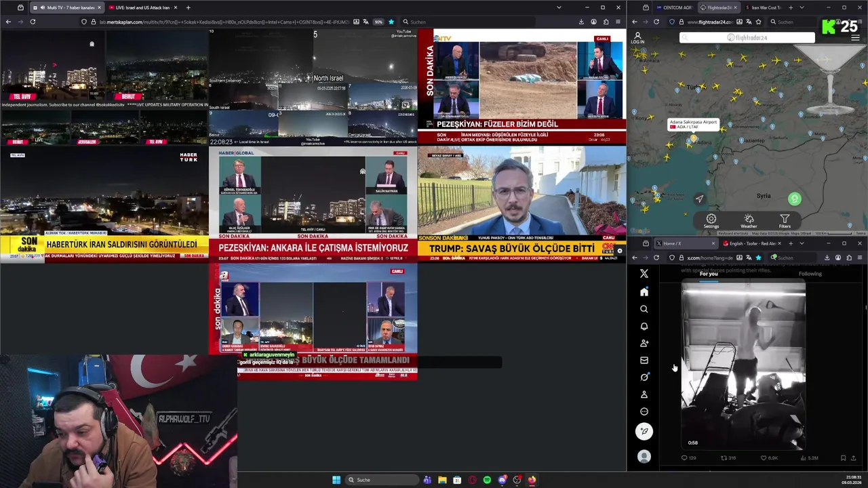Screen dimensions: 868x488
Task: Open tab list dropdown in Multi TV window
Action: pos(559,7)
